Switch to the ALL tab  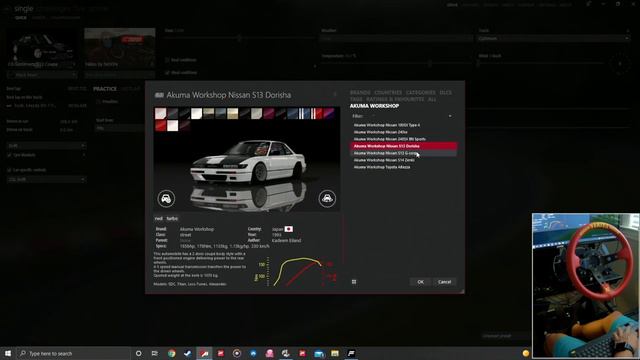click(x=432, y=99)
